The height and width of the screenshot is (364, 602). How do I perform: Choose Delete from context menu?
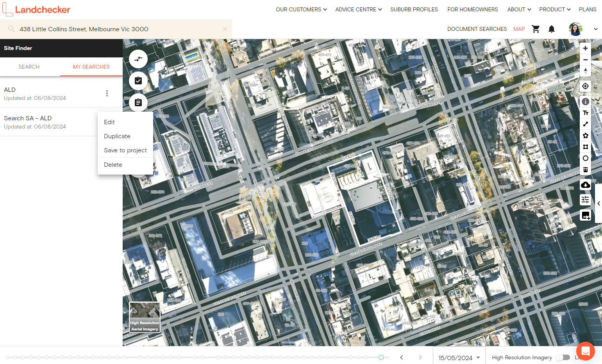125,165
